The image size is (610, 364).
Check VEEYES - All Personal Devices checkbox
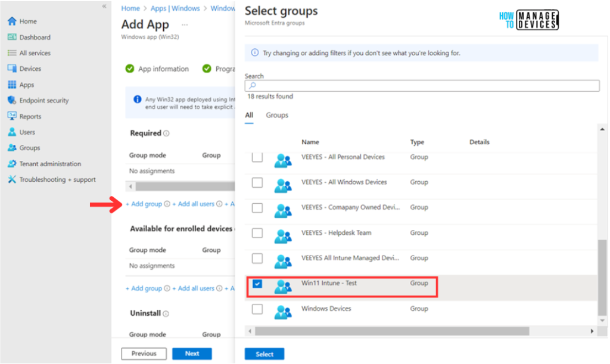pyautogui.click(x=257, y=157)
